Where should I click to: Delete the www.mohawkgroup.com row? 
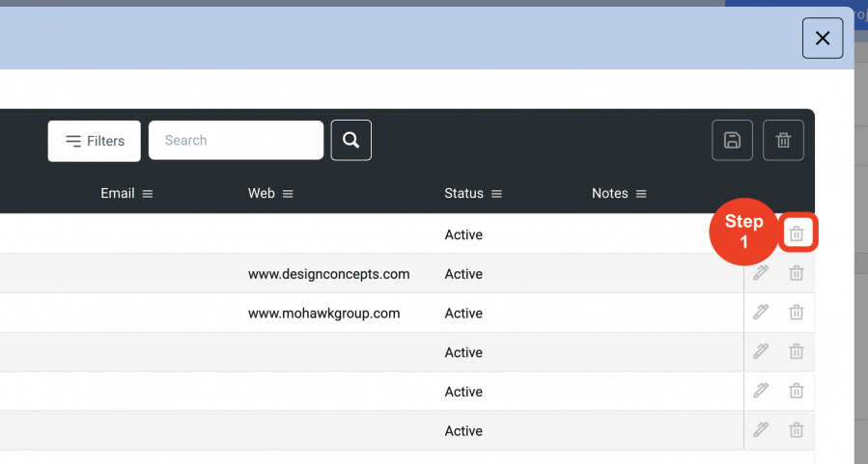(796, 312)
